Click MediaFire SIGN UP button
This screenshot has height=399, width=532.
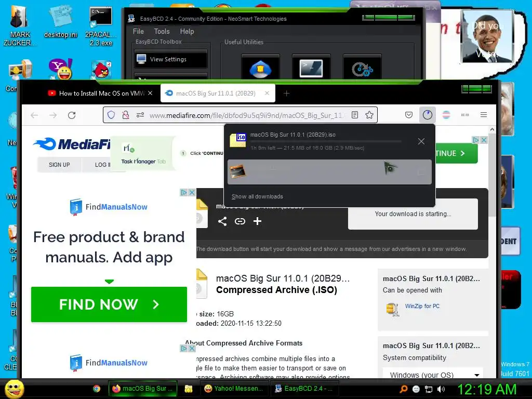point(59,165)
